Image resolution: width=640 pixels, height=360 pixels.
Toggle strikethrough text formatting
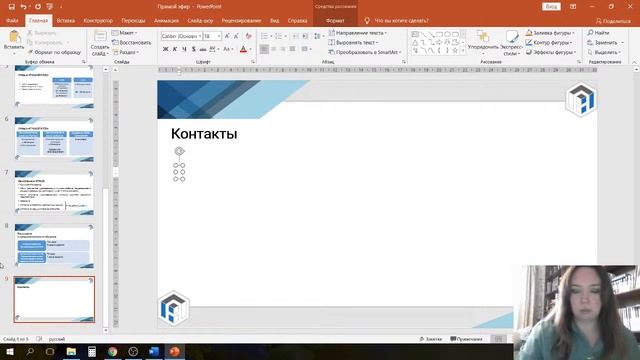click(203, 49)
